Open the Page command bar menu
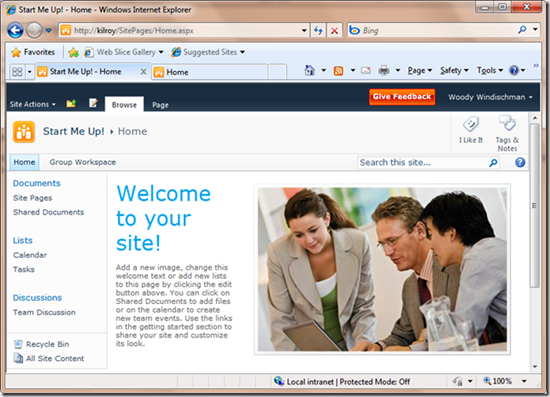 pyautogui.click(x=420, y=70)
